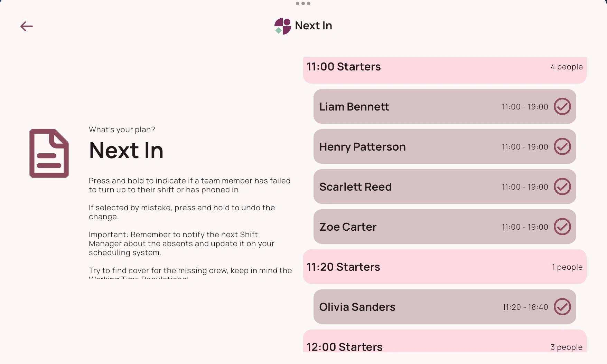The image size is (607, 364).
Task: Toggle Liam Bennett's check mark
Action: click(x=562, y=106)
